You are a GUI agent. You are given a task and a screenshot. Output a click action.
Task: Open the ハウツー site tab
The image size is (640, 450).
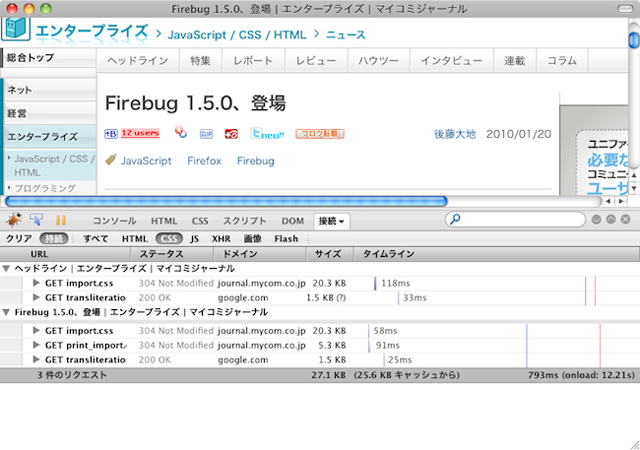(379, 61)
